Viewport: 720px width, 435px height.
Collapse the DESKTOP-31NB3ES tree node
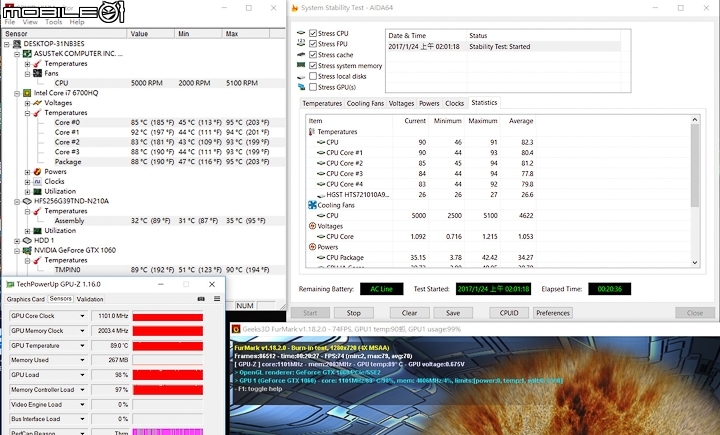(7, 44)
